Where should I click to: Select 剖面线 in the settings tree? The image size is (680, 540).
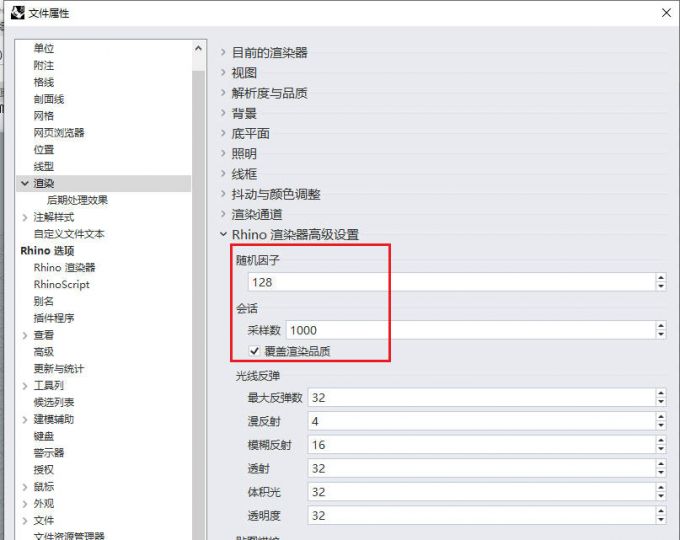(49, 99)
